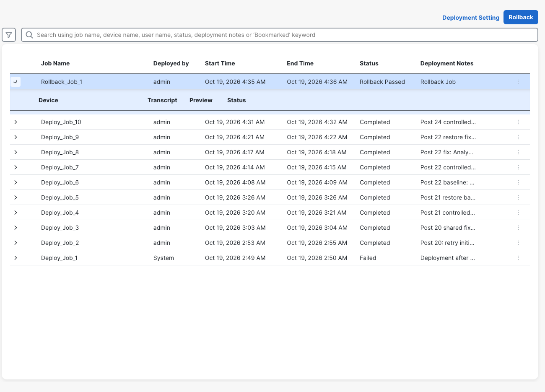
Task: Click the Preview sub-column header
Action: click(201, 100)
